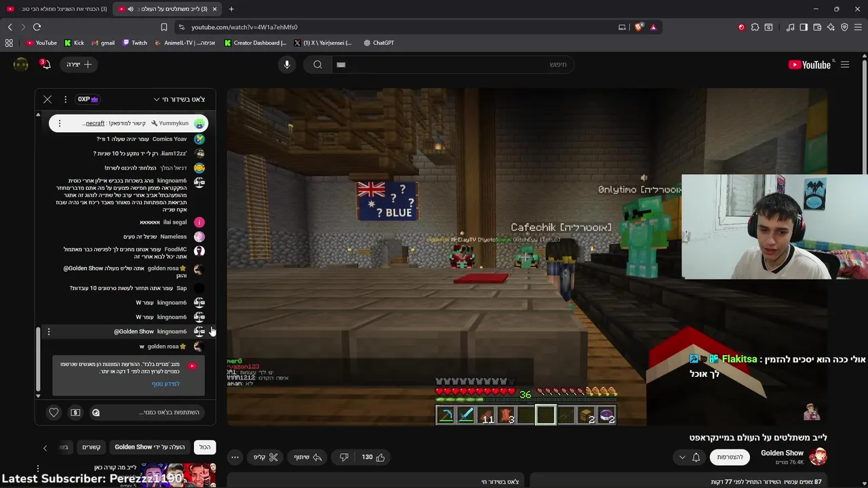Open message options for kingnoam6 @Golden Show
Image resolution: width=868 pixels, height=488 pixels.
[49, 331]
